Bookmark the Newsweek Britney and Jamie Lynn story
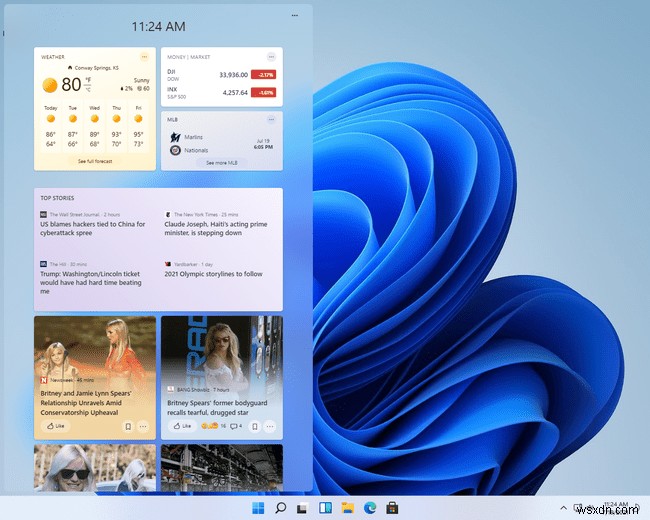Viewport: 650px width, 520px height. click(x=128, y=426)
